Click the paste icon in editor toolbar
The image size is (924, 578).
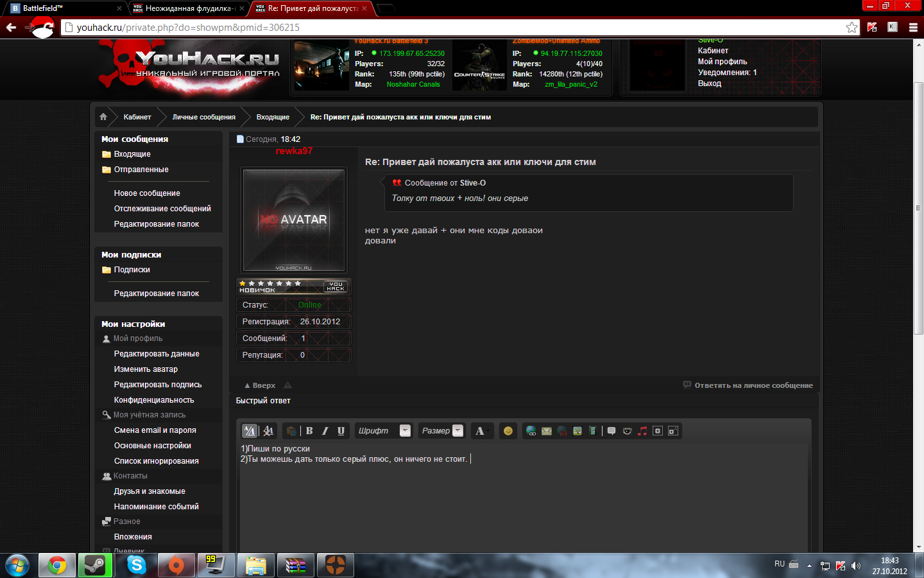[x=291, y=431]
